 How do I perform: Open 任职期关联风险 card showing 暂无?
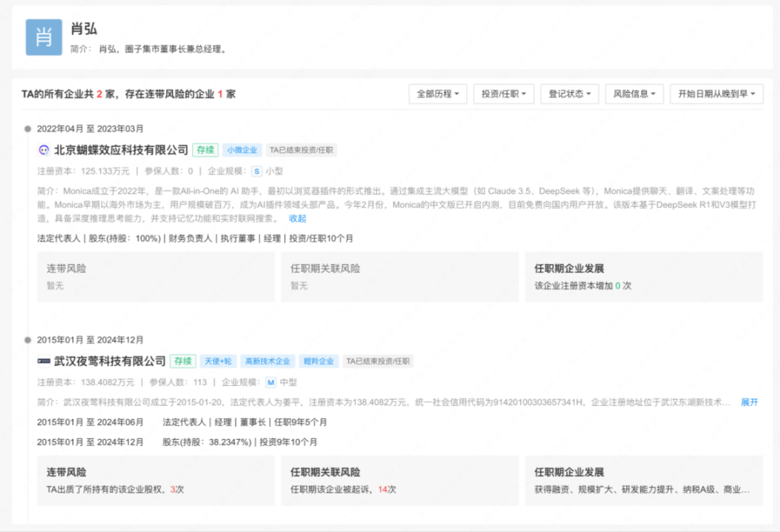[399, 277]
